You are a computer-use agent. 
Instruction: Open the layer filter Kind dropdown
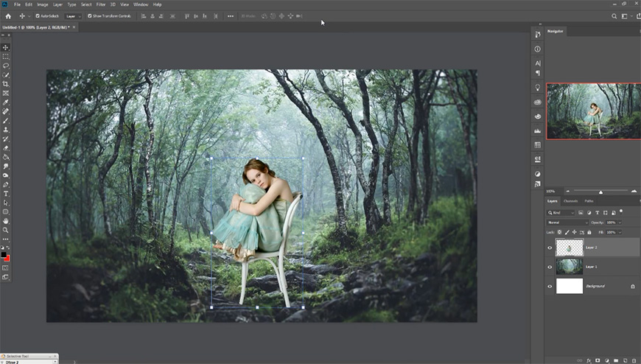point(561,213)
